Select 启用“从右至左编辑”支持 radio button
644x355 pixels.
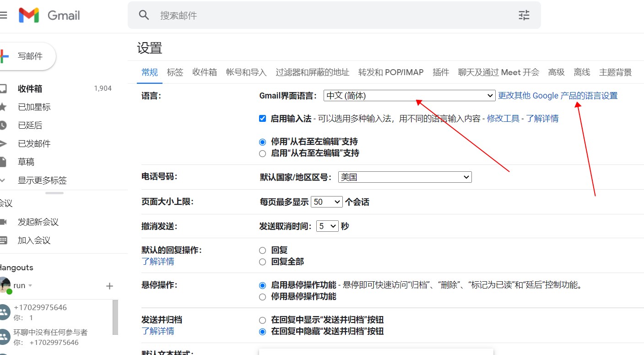click(262, 153)
